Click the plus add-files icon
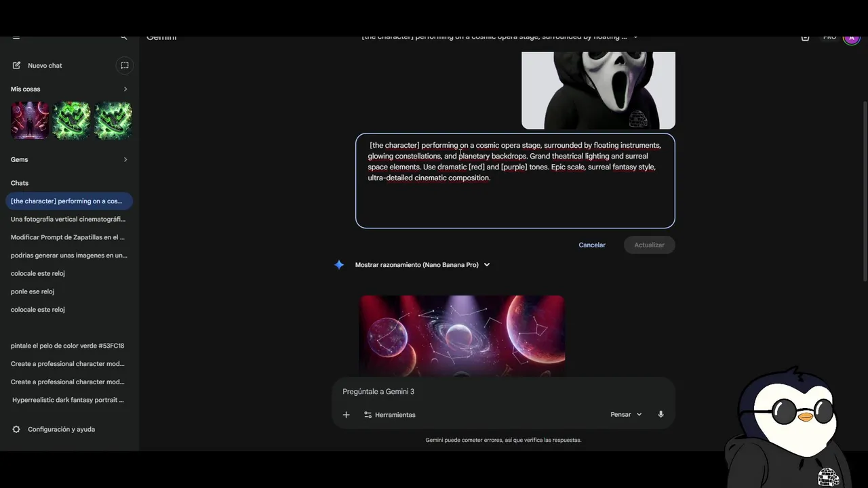The height and width of the screenshot is (488, 868). tap(346, 415)
